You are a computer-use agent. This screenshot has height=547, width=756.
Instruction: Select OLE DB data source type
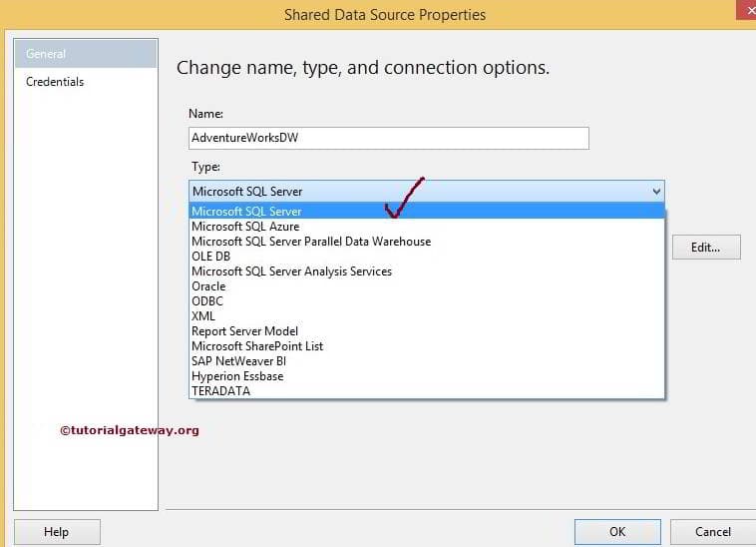click(426, 257)
